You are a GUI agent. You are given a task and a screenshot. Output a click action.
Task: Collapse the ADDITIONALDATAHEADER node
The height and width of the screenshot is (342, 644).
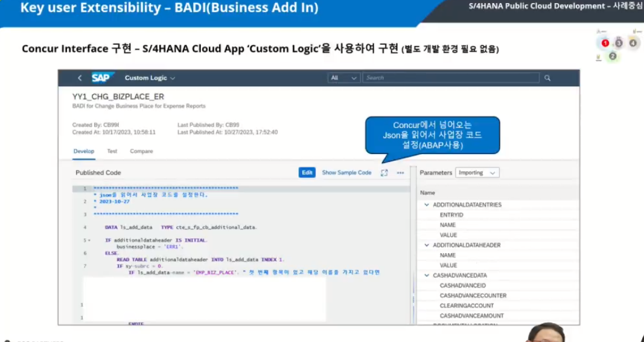click(426, 245)
